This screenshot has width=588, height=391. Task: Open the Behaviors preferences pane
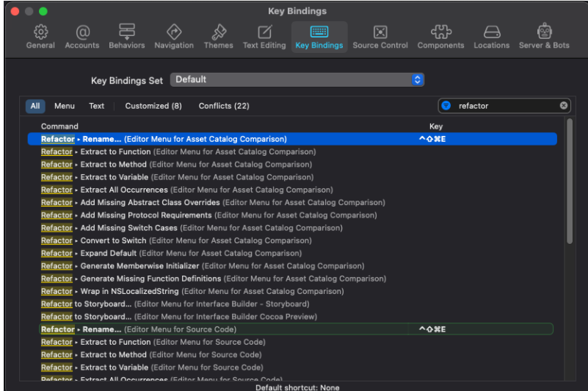127,37
